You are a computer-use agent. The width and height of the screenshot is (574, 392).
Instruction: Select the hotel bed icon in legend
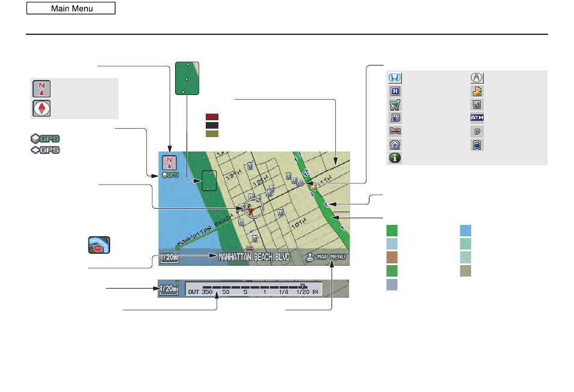click(x=395, y=131)
